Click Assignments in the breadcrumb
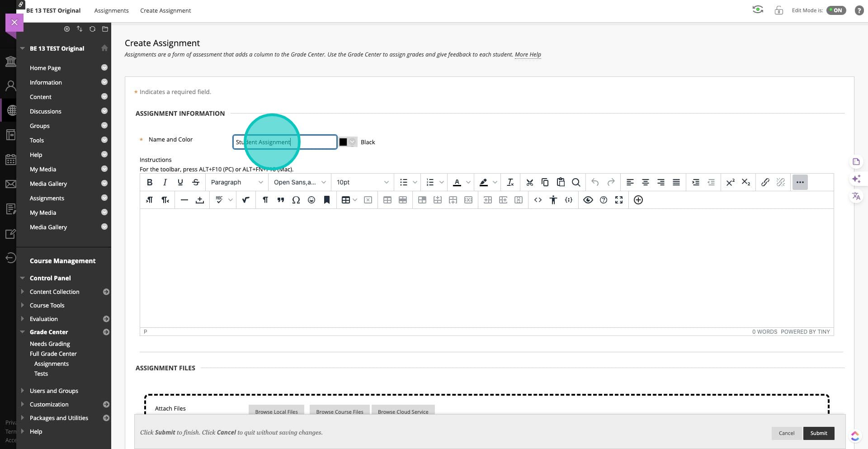Viewport: 868px width, 449px height. 111,10
